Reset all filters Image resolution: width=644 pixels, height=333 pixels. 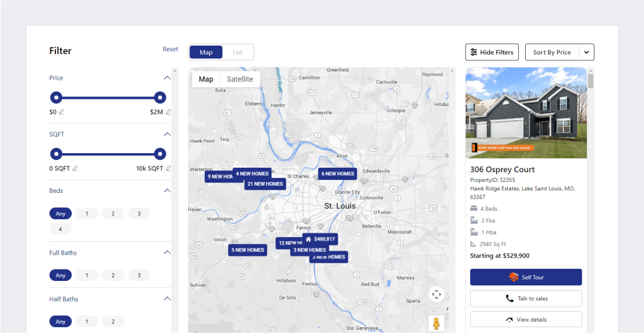tap(170, 50)
